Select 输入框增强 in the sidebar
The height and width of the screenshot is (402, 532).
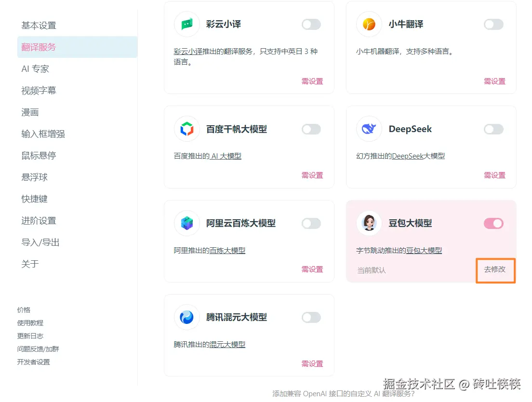tap(78, 134)
